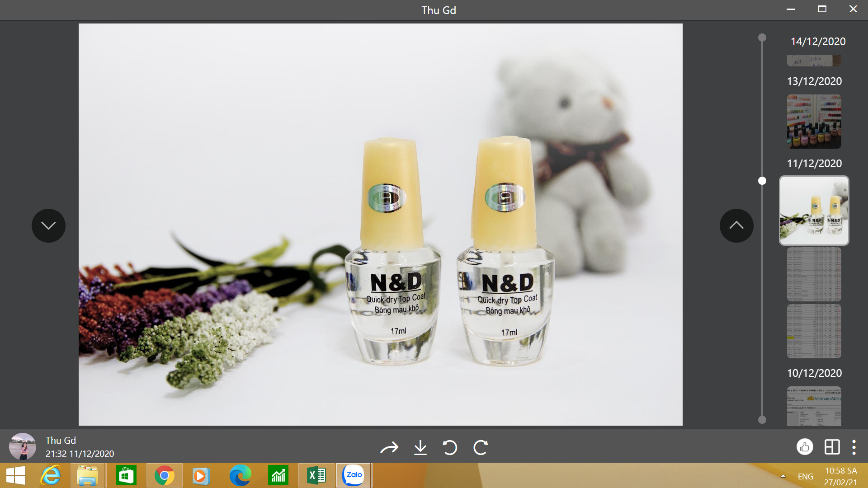Open the Thu Gd profile avatar
This screenshot has height=488, width=868.
pyautogui.click(x=23, y=446)
